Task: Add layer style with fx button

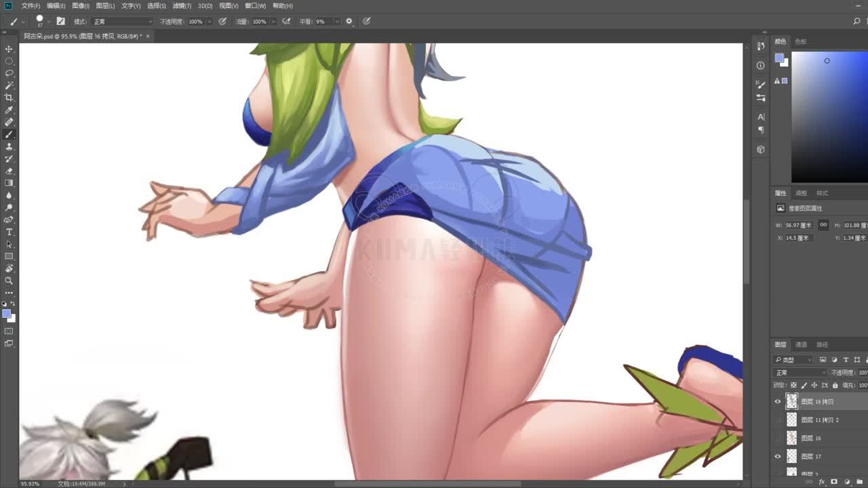Action: tap(823, 482)
